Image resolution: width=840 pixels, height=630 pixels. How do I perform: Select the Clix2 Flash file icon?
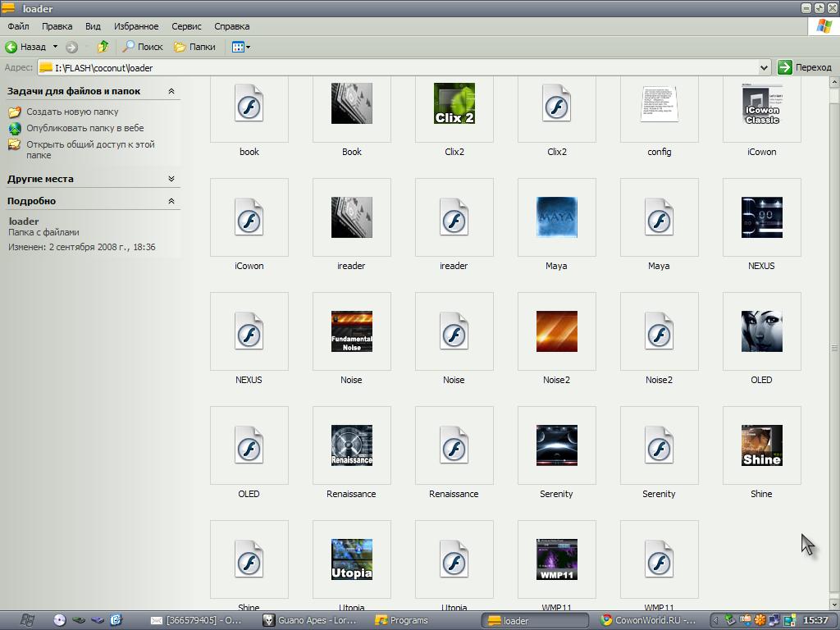[x=557, y=103]
